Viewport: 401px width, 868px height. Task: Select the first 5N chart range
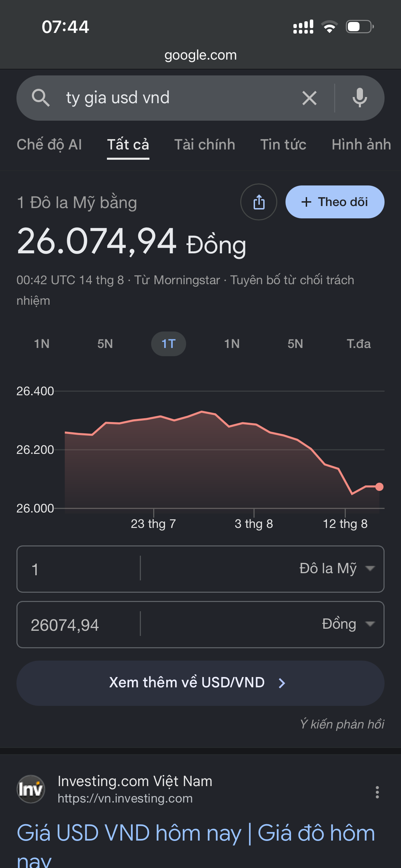[x=105, y=344]
